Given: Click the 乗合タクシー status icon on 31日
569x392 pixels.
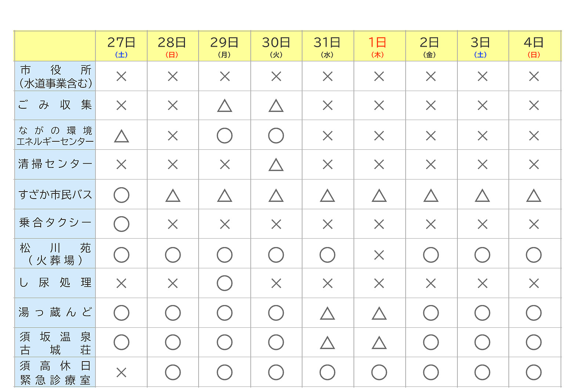Looking at the screenshot, I should point(328,223).
